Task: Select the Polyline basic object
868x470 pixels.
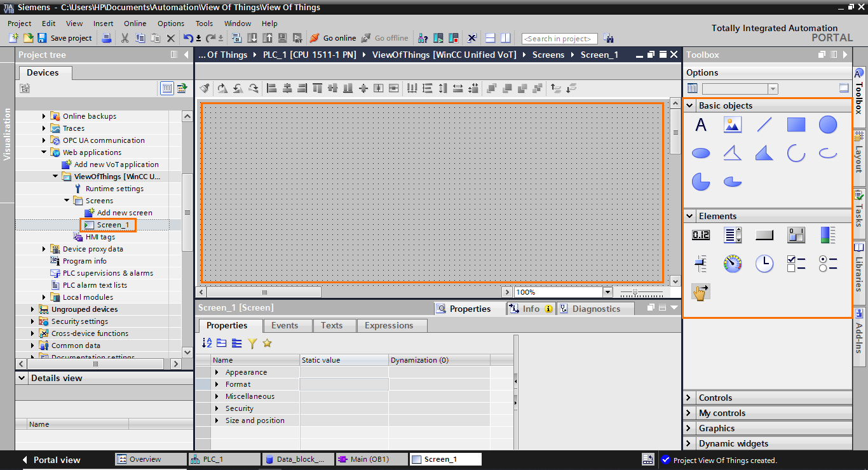Action: click(733, 153)
